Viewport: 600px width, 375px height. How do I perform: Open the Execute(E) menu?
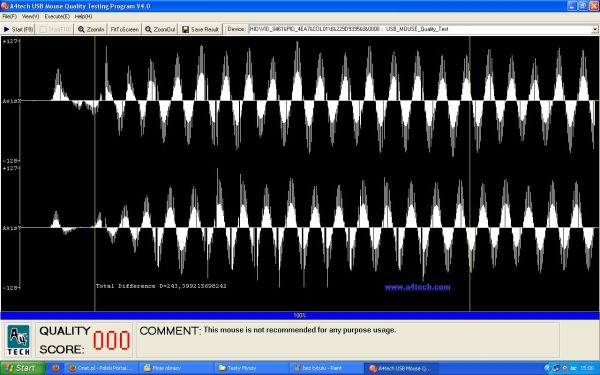click(57, 16)
